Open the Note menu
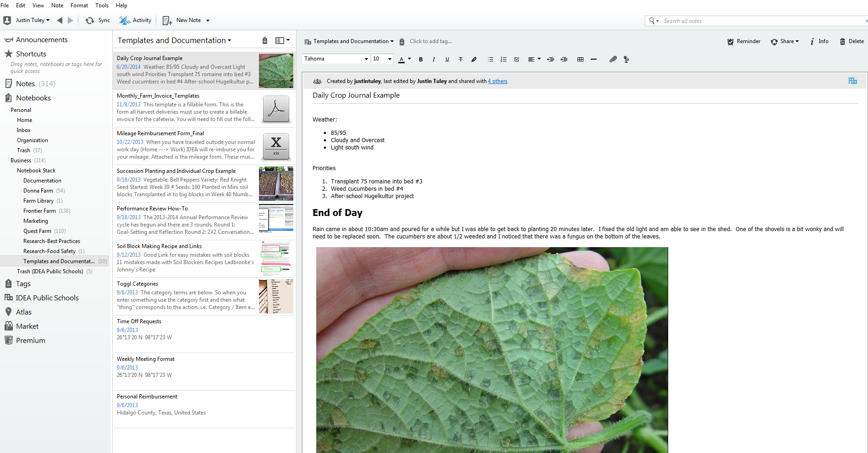 (57, 6)
